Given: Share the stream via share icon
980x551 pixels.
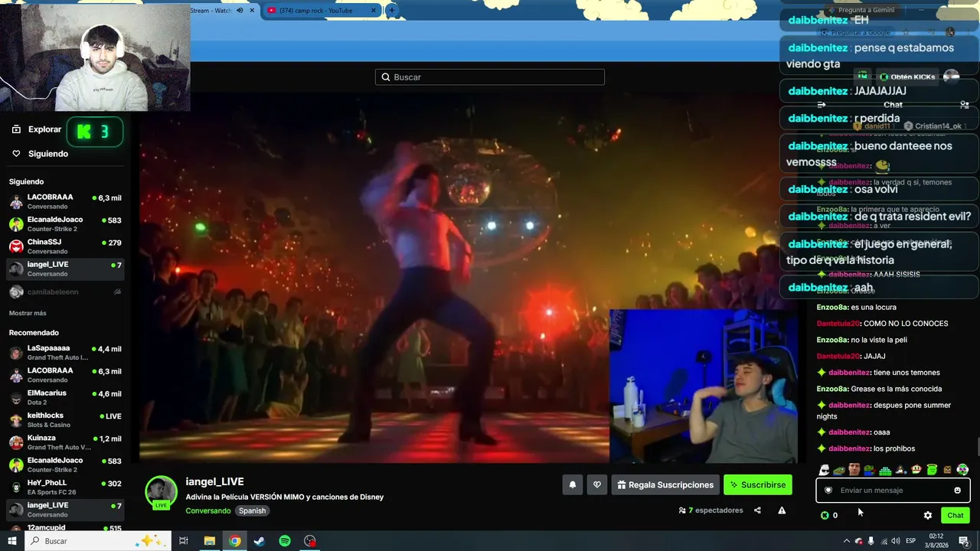Looking at the screenshot, I should click(x=757, y=510).
